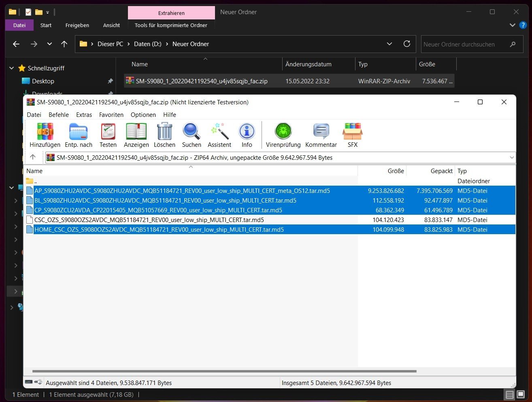Run Virenprüfung with the green bug icon
Screen dimensions: 532x402
[x=283, y=131]
